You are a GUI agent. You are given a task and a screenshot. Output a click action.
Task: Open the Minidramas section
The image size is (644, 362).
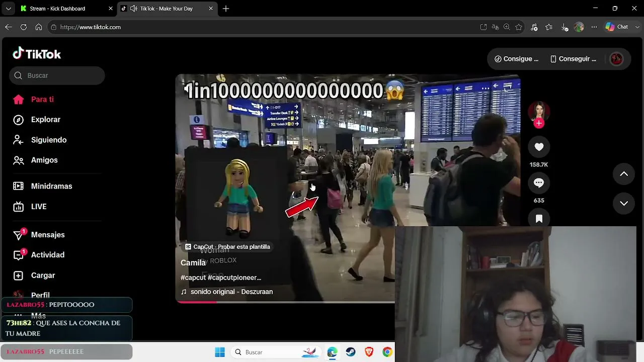[51, 186]
